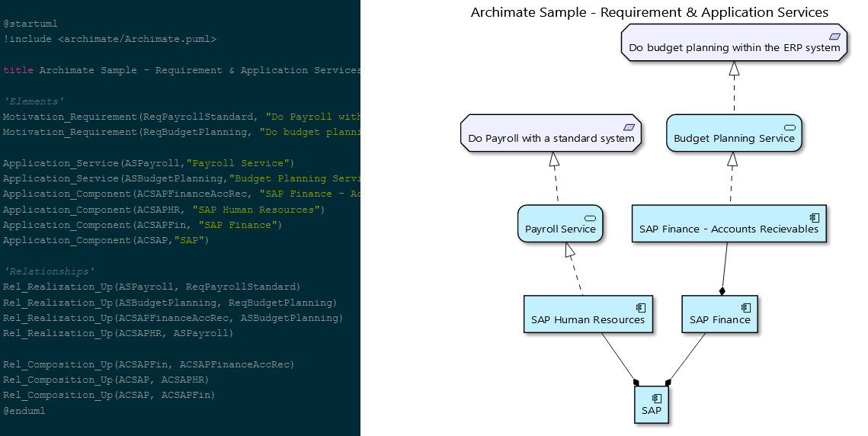Click Application_Component ACSAPHR code line

(164, 210)
